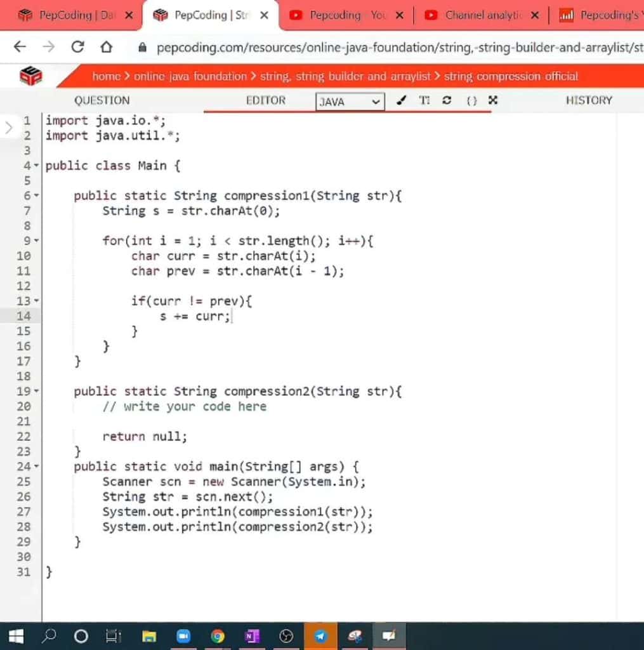
Task: Click the code theme brush icon
Action: pos(402,100)
